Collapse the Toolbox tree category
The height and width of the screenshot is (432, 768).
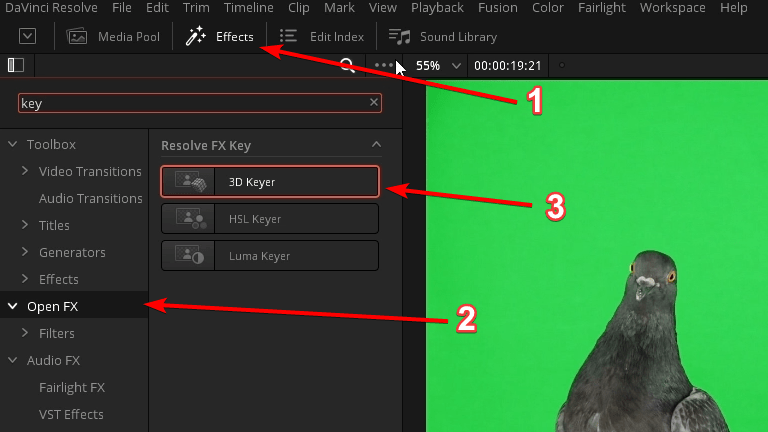tap(13, 144)
